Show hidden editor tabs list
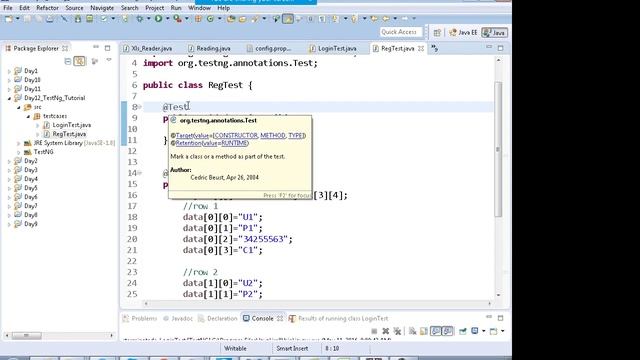This screenshot has width=640, height=360. (x=435, y=49)
